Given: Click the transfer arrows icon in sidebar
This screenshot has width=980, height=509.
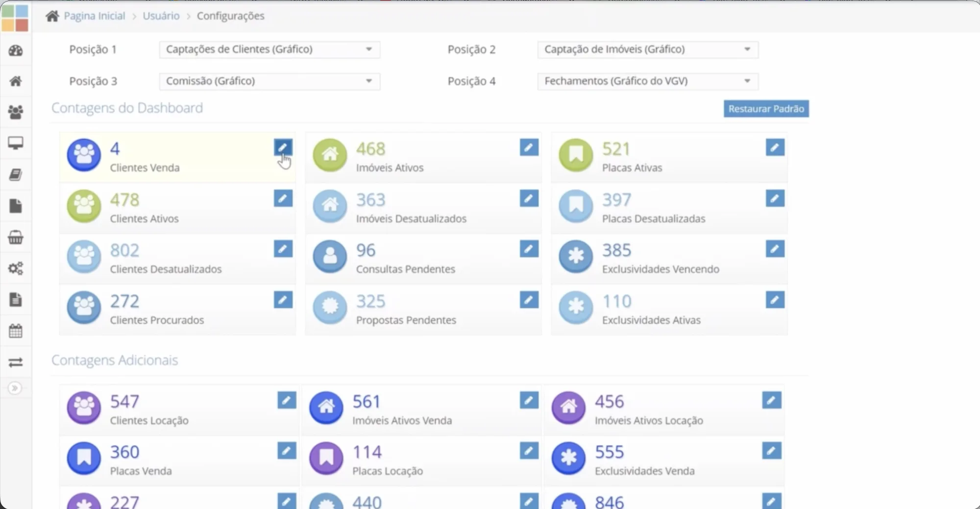Looking at the screenshot, I should click(x=16, y=363).
